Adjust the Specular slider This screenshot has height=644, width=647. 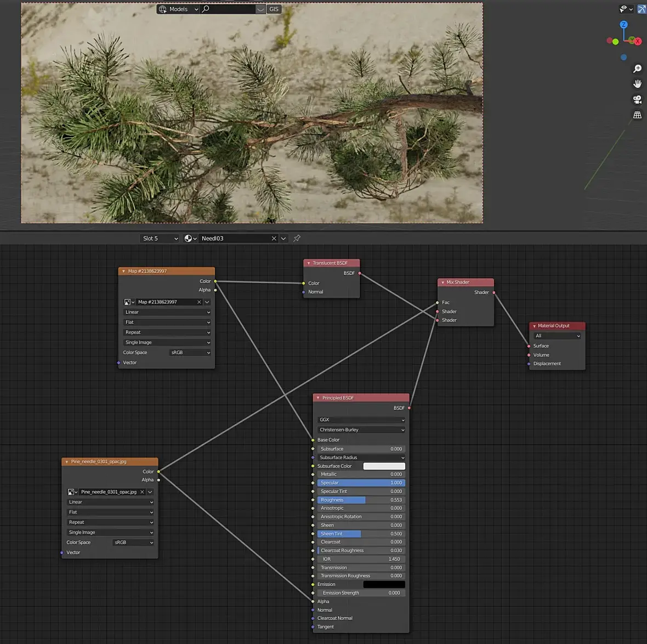[361, 483]
